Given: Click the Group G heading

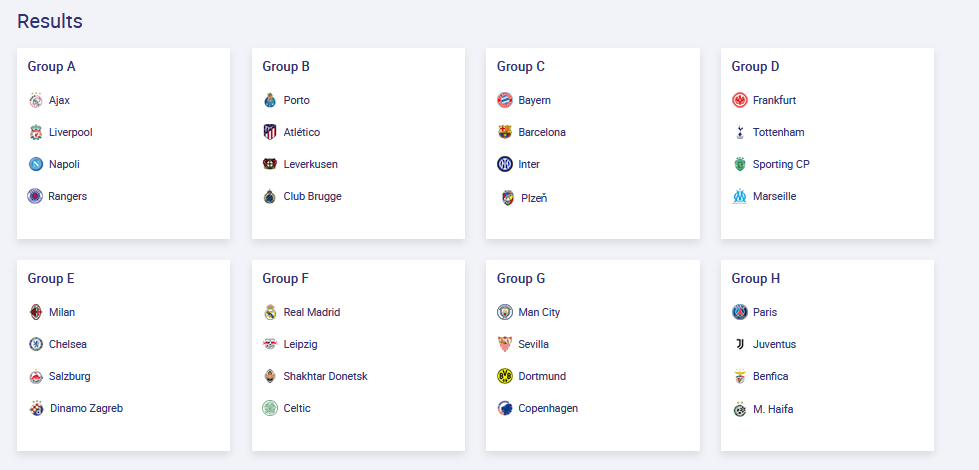Looking at the screenshot, I should pyautogui.click(x=521, y=278).
